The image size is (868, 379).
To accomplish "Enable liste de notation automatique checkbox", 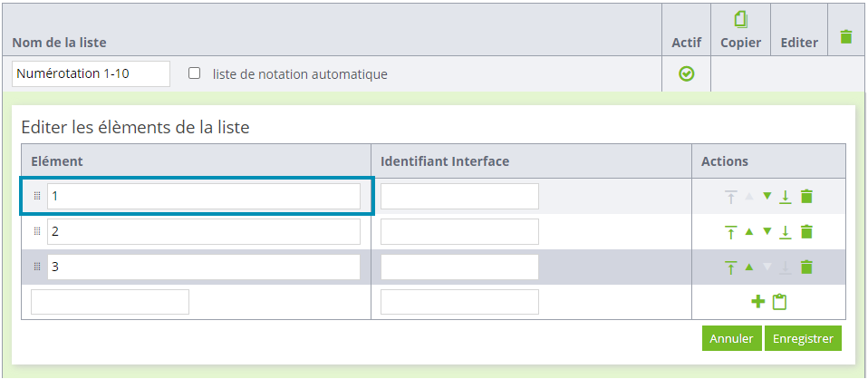I will (194, 73).
